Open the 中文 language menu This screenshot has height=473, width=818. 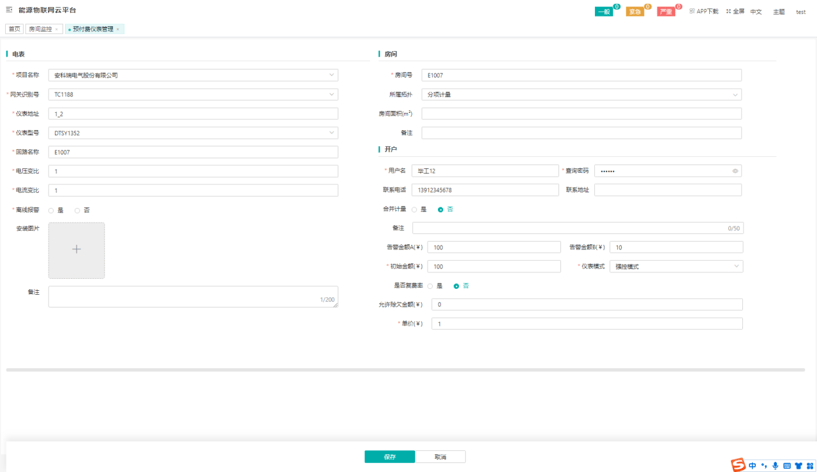click(x=756, y=11)
